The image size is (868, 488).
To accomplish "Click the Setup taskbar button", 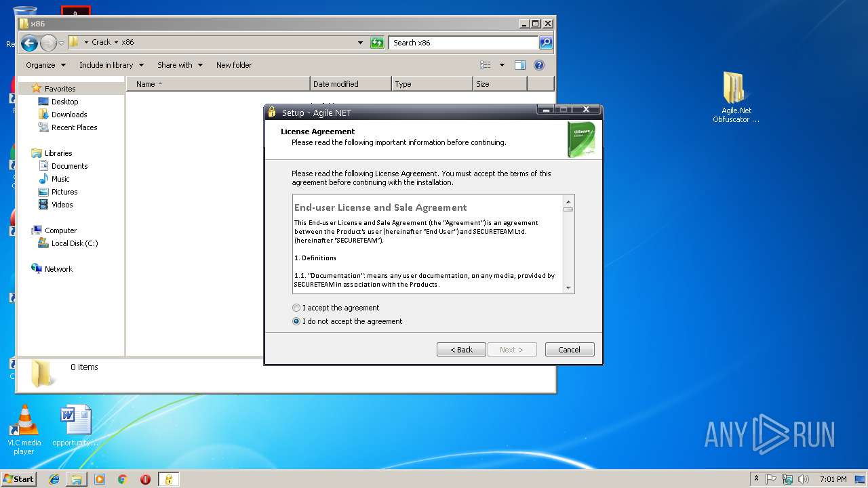I will [168, 479].
